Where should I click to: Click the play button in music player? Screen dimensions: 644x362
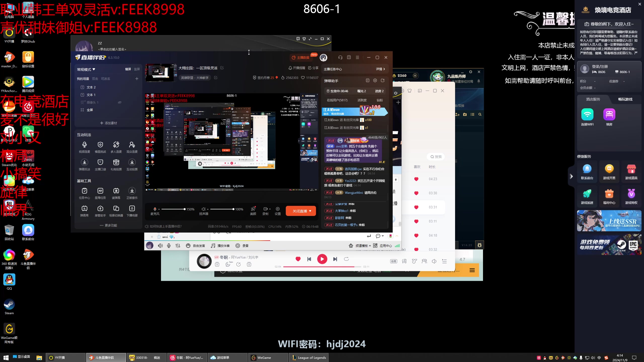click(x=322, y=259)
